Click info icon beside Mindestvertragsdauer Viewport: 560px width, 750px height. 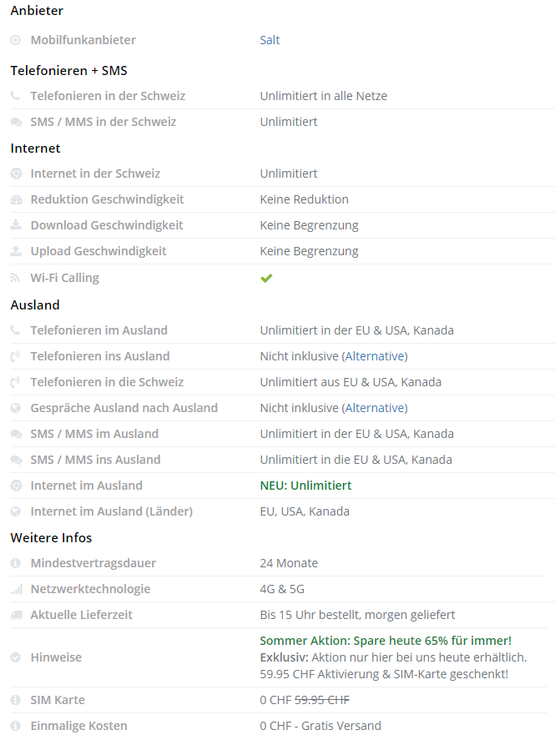[16, 563]
